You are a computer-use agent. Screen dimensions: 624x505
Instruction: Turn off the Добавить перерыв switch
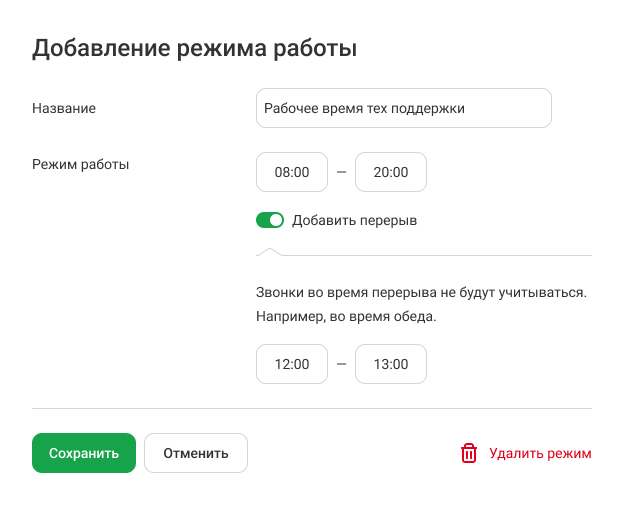(270, 220)
